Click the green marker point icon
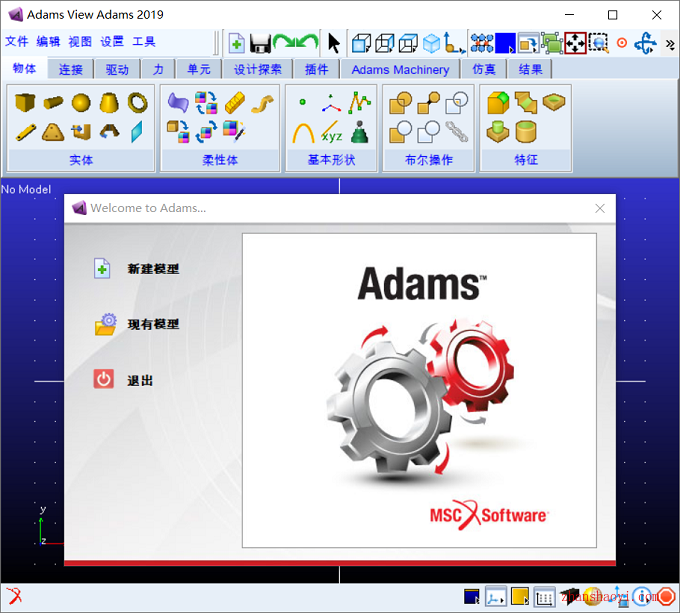Image resolution: width=680 pixels, height=613 pixels. pyautogui.click(x=302, y=102)
